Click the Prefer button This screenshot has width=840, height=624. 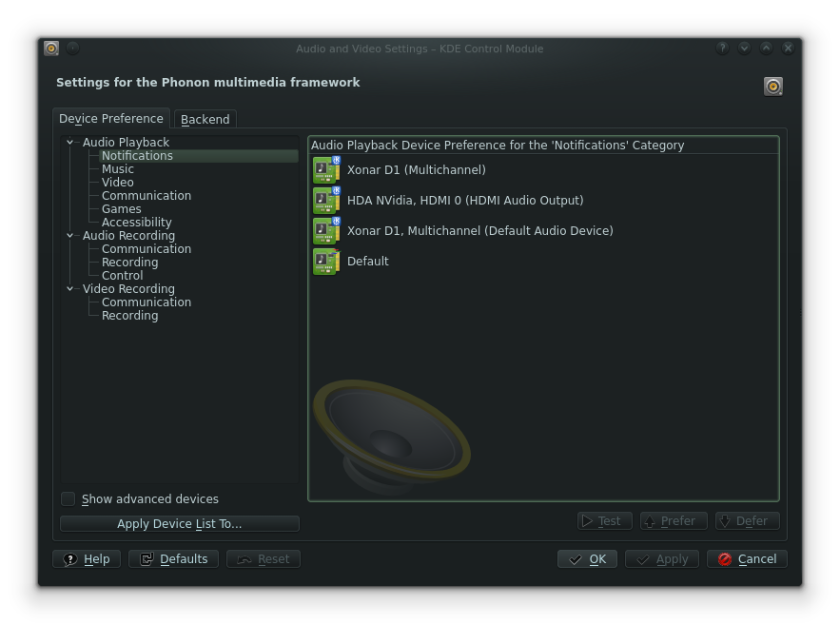tap(674, 521)
